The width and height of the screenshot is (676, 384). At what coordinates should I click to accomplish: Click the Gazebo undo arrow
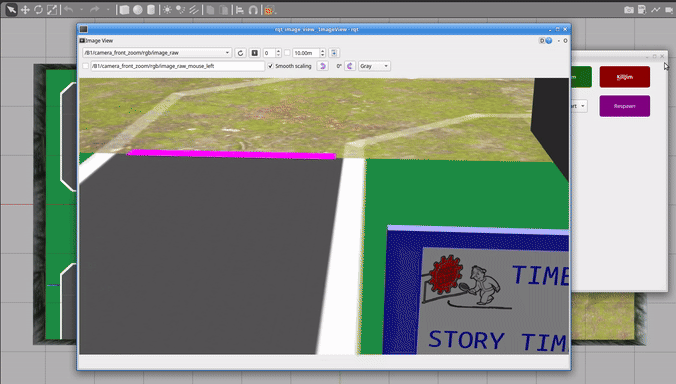[x=69, y=9]
